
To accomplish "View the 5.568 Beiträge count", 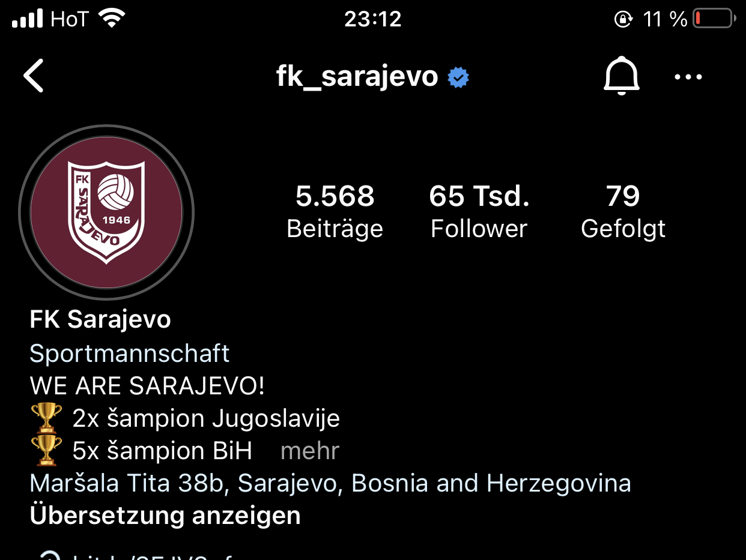I will pos(335,212).
